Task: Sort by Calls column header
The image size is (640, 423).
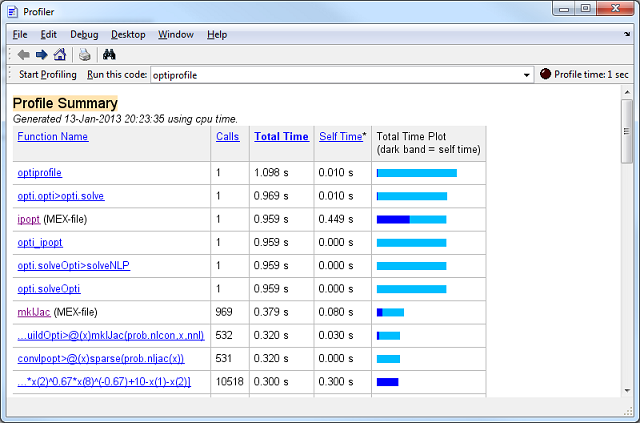Action: (x=227, y=136)
